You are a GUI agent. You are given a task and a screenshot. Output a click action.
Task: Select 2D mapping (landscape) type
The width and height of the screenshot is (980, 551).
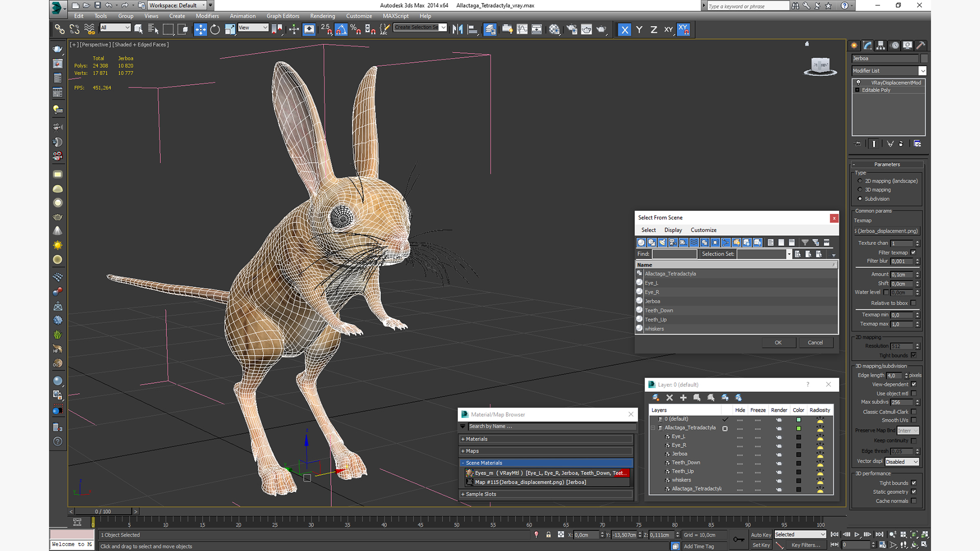coord(860,181)
